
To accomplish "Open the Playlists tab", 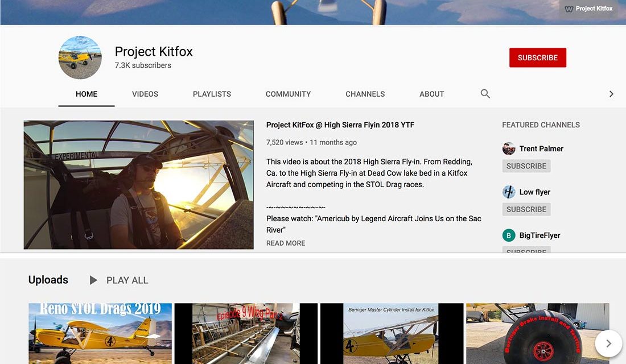I will (x=212, y=94).
